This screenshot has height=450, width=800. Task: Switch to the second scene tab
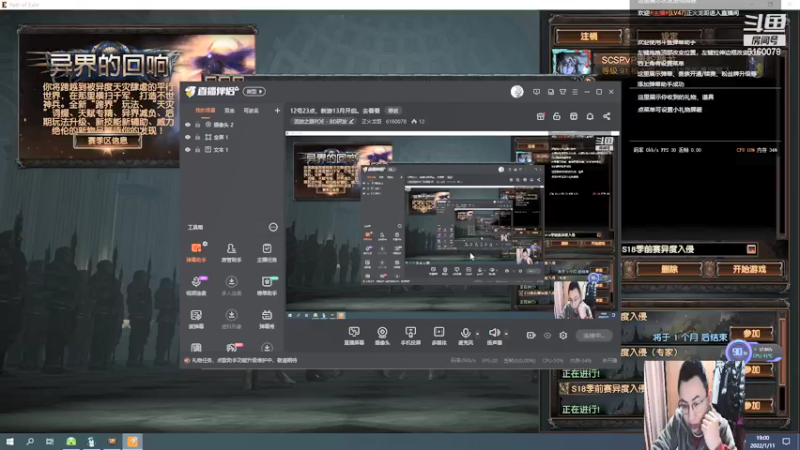230,110
